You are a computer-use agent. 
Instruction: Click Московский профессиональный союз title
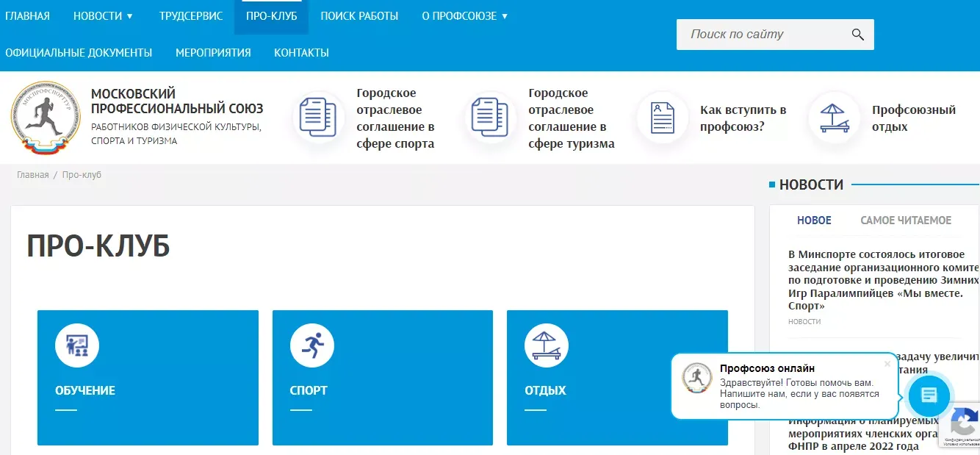[x=177, y=101]
